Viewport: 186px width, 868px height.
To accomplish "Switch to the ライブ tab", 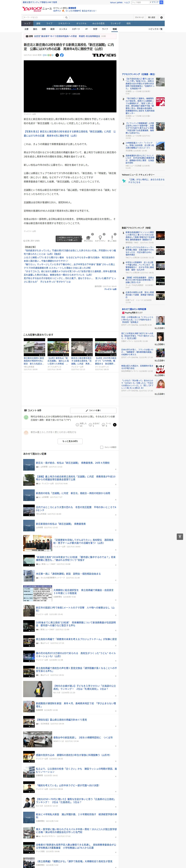I will click(49, 24).
